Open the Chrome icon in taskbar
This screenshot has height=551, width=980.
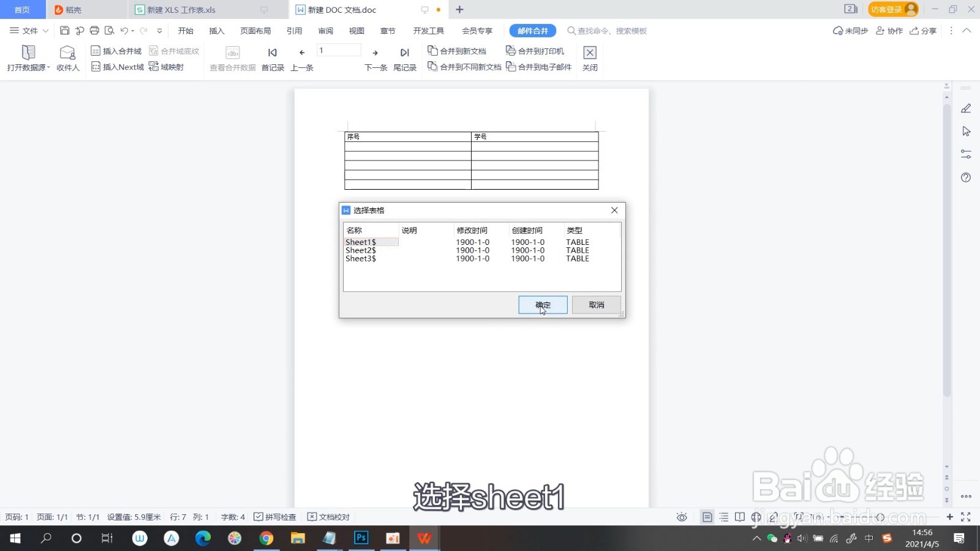click(266, 538)
